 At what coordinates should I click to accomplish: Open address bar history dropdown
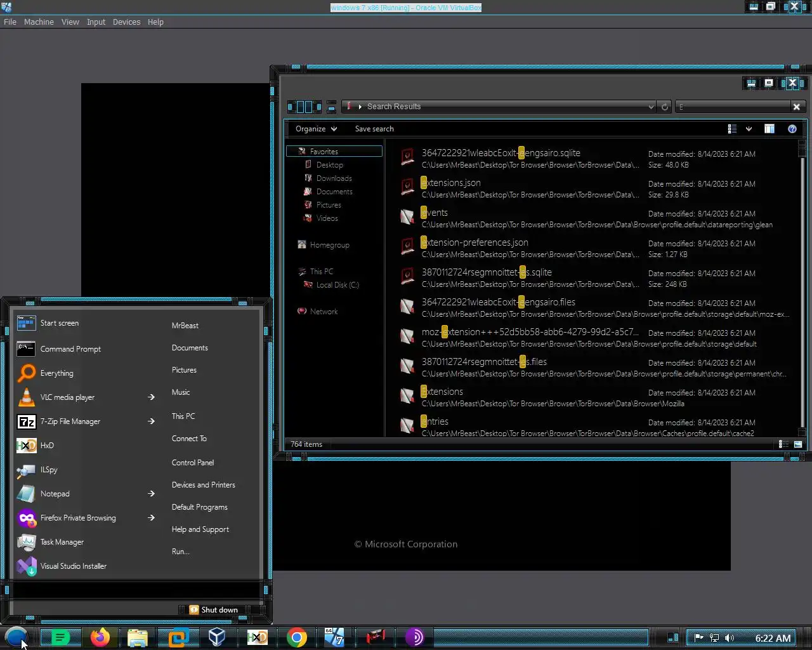point(651,107)
